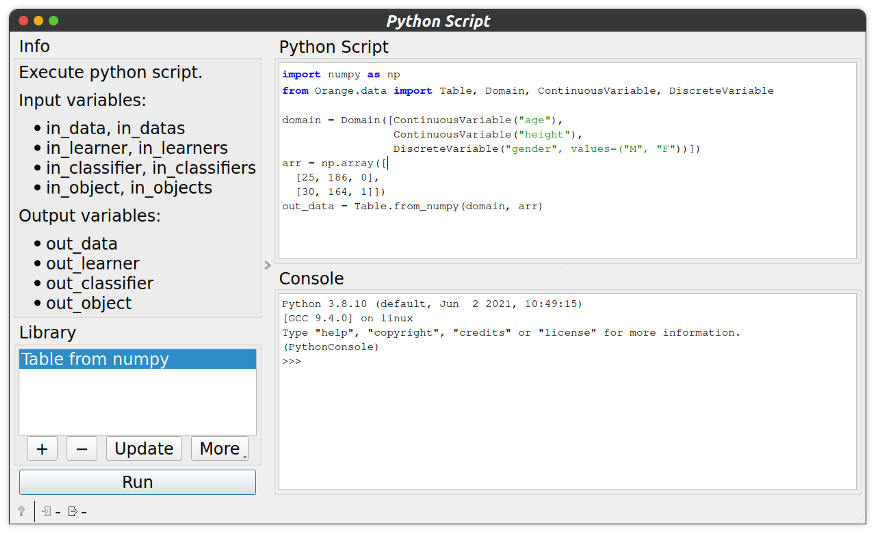The height and width of the screenshot is (533, 875).
Task: Minimize the Python Script window
Action: click(39, 20)
